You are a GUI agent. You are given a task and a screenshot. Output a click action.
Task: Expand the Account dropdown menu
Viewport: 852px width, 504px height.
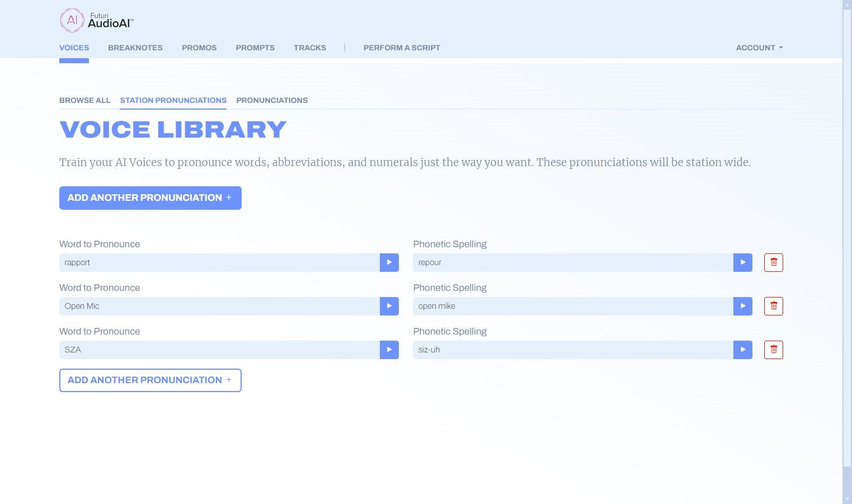(759, 48)
